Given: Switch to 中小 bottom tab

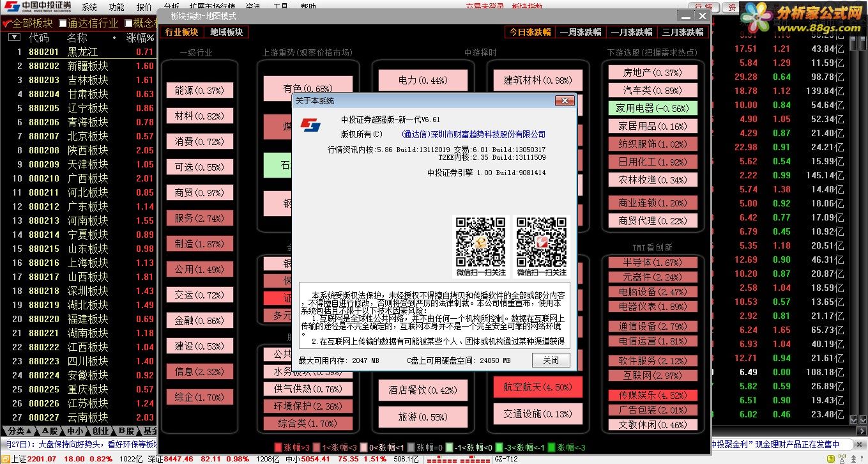Looking at the screenshot, I should click(x=75, y=431).
